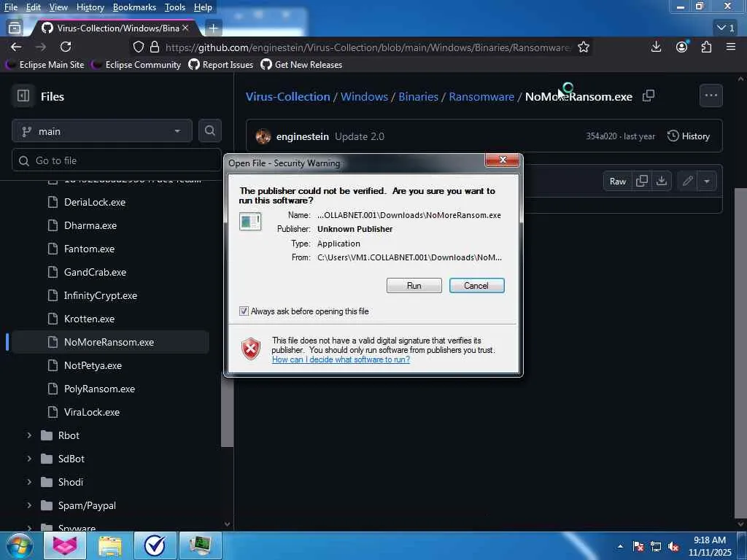Collapse the Files side panel icon
The width and height of the screenshot is (747, 560).
point(23,96)
